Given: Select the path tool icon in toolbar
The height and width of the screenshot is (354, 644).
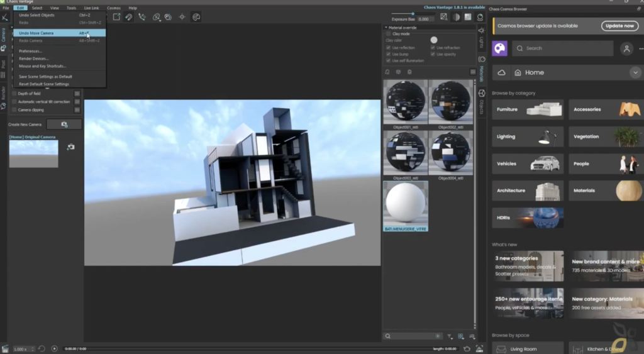Looking at the screenshot, I should [x=142, y=17].
